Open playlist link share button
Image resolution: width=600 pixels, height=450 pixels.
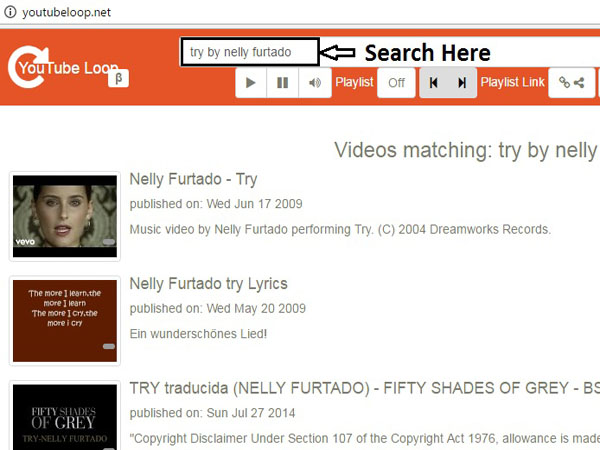[571, 83]
